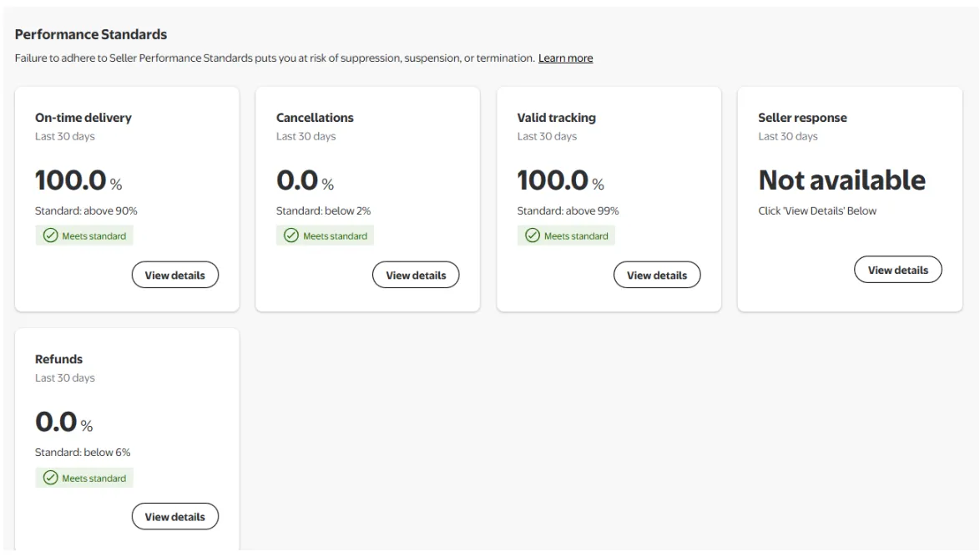Viewport: 980px width, 557px height.
Task: Click "Click 'View Details' Below" text
Action: (817, 210)
